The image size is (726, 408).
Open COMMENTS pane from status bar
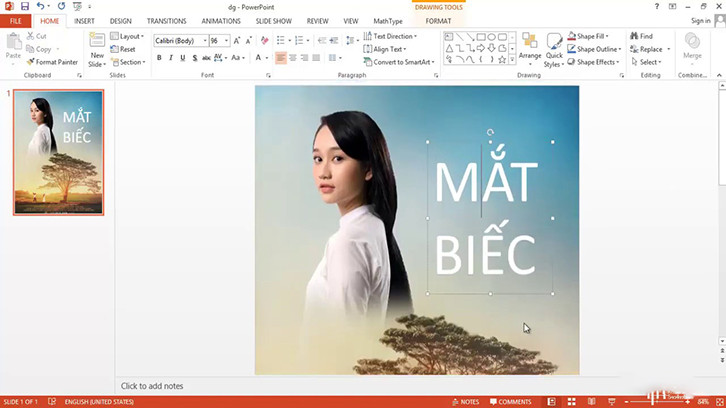[x=510, y=402]
